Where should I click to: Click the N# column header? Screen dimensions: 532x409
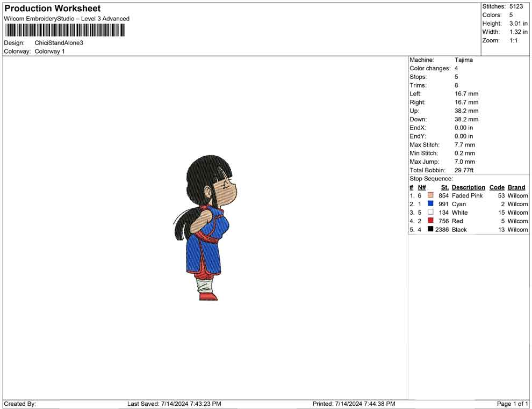(422, 187)
